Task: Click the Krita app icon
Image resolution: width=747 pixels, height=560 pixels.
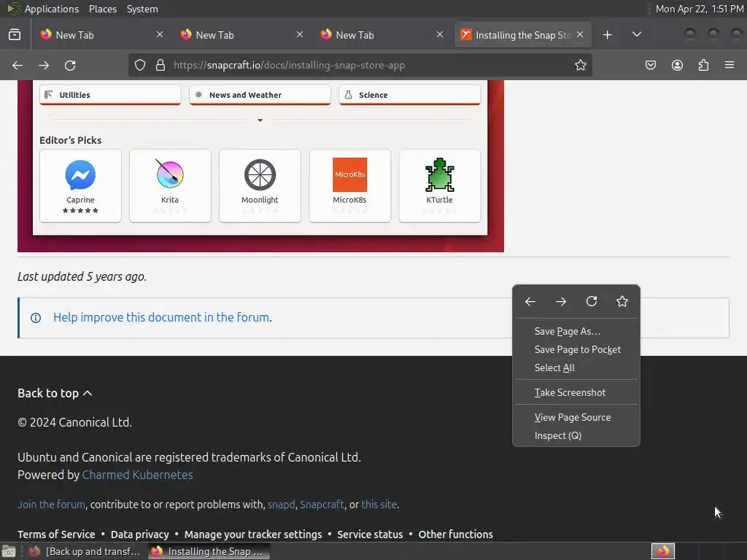Action: (170, 174)
